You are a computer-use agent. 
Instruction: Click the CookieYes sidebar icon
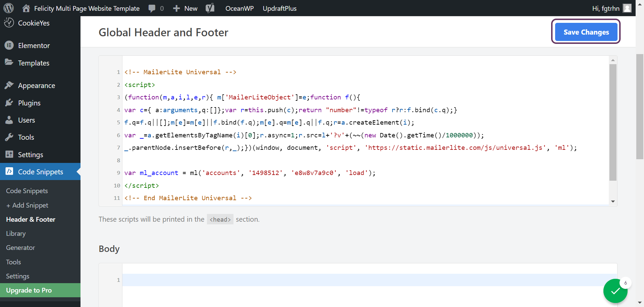point(9,23)
